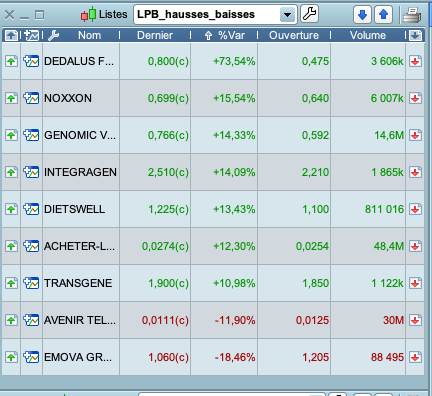
Task: Select the GENOMIC V... name cell
Action: [80, 135]
